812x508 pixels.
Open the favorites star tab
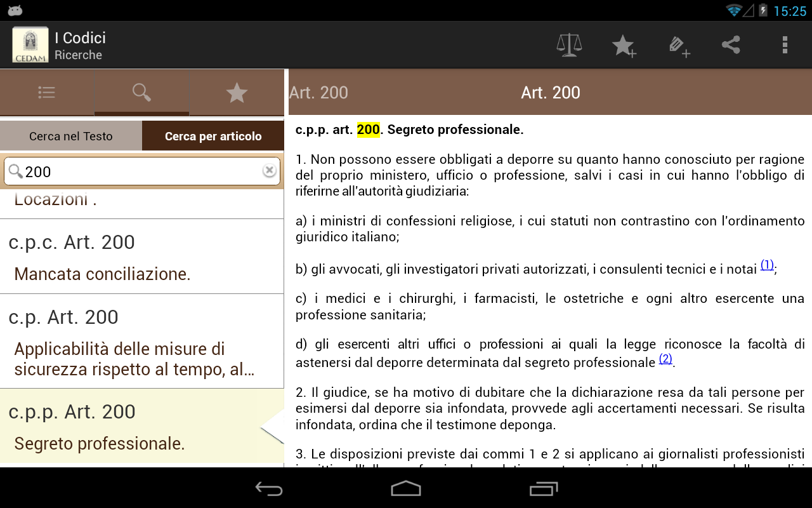(237, 93)
